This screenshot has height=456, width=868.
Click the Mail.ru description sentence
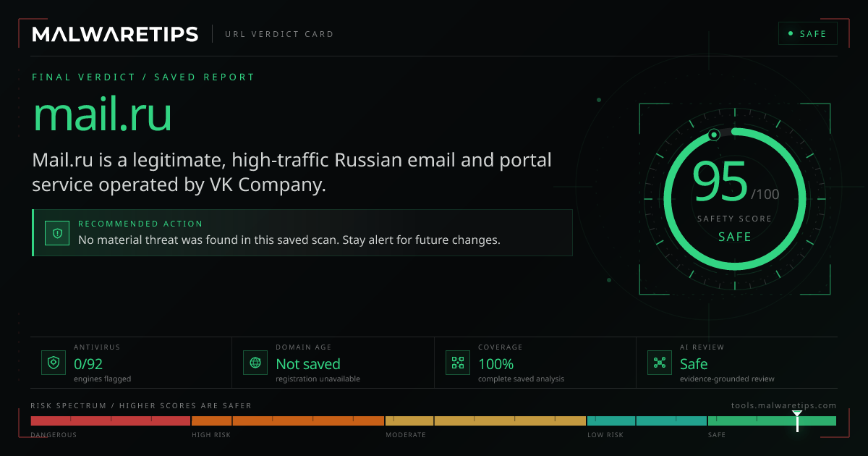(x=292, y=172)
